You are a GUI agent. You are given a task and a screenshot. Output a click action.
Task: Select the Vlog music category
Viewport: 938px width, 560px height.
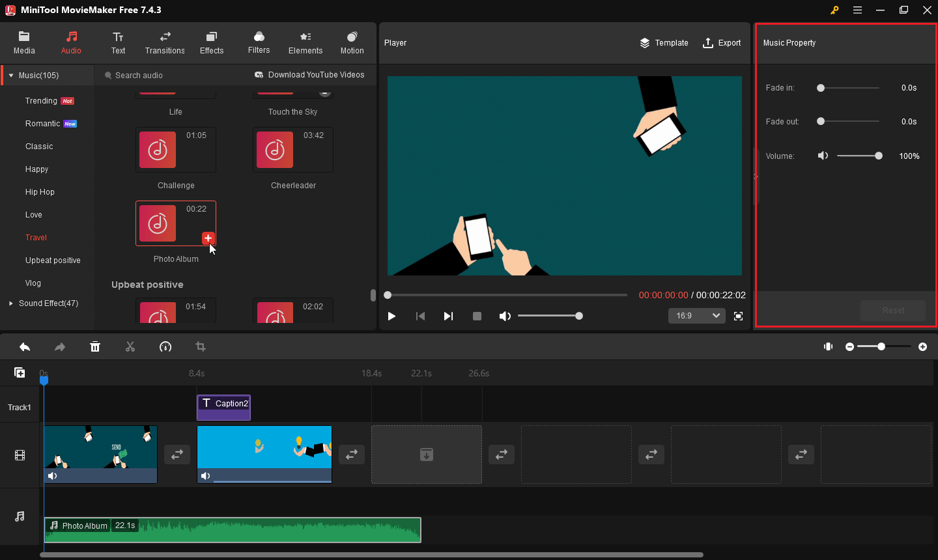[x=33, y=283]
